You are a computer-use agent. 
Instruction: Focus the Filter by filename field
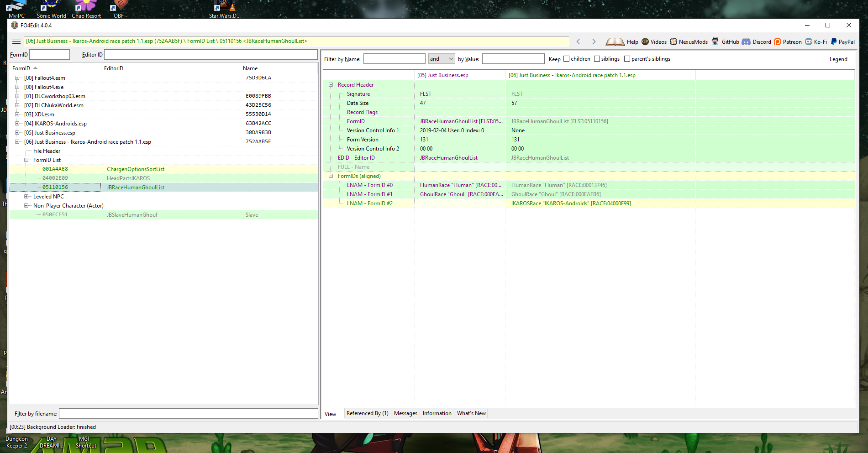(x=189, y=414)
